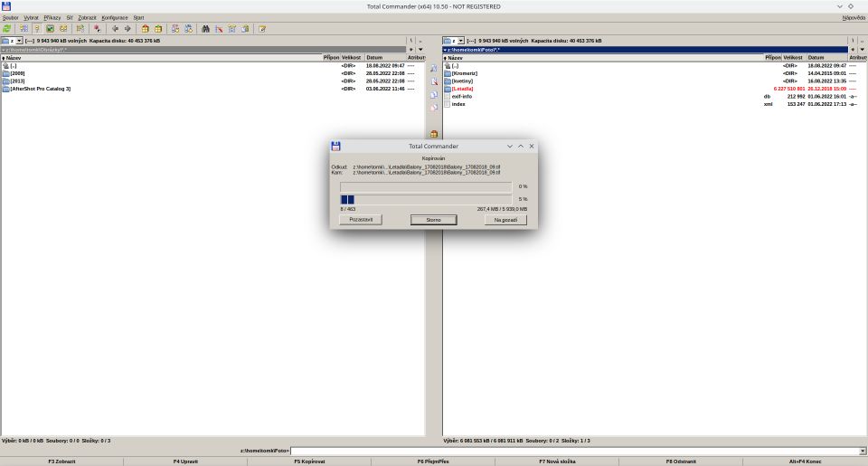Open the Konfigurace menu
868x466 pixels.
(x=115, y=18)
